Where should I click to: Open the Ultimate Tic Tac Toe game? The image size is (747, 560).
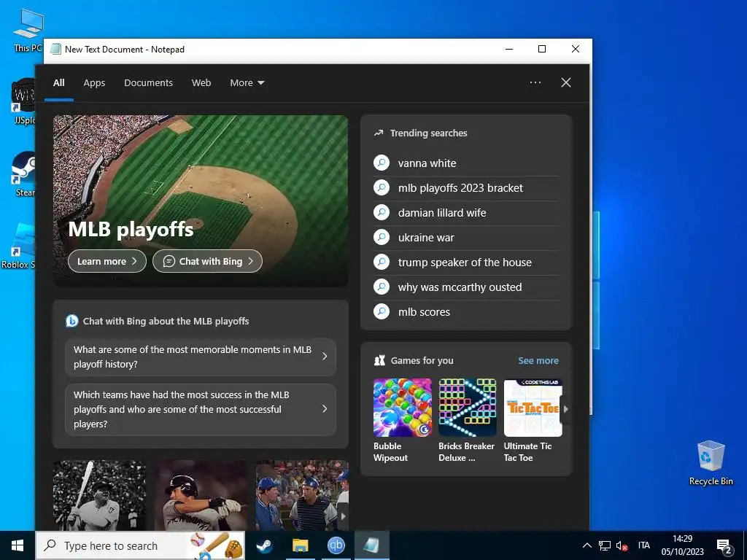point(533,421)
